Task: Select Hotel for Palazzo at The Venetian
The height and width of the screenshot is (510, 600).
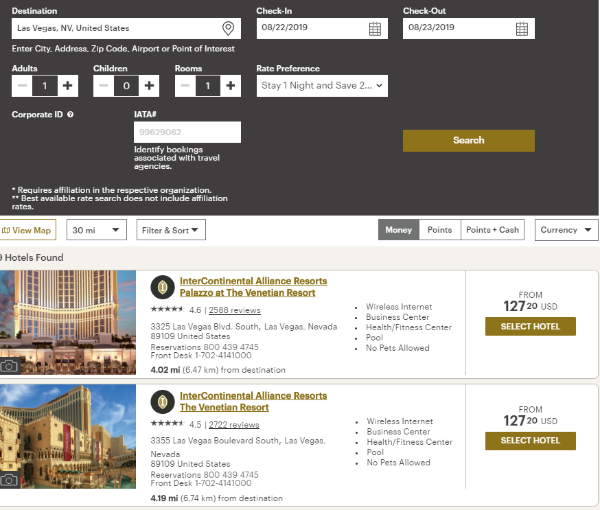Action: (x=530, y=326)
